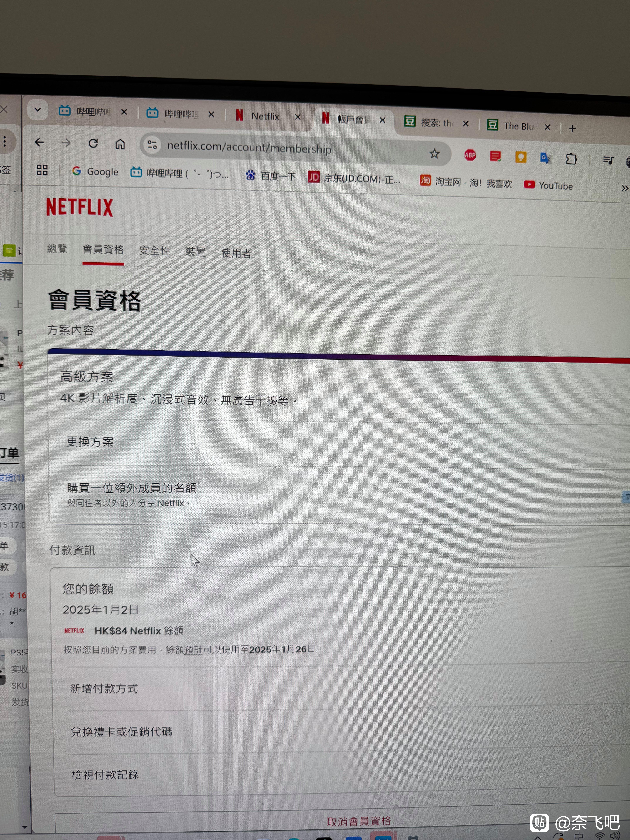Viewport: 630px width, 840px height.
Task: Open the Google bookmark
Action: [95, 172]
